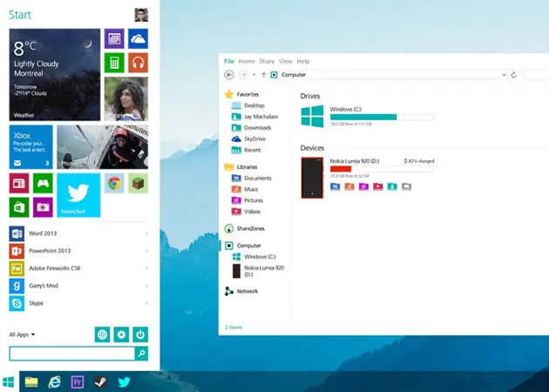
Task: Open ShareZones in the navigation pane
Action: (244, 228)
